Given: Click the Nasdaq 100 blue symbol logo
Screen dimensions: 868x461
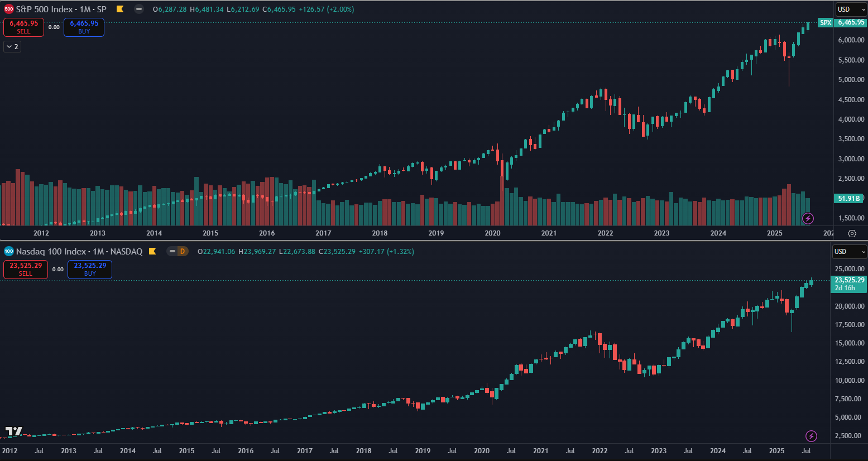Looking at the screenshot, I should tap(9, 252).
